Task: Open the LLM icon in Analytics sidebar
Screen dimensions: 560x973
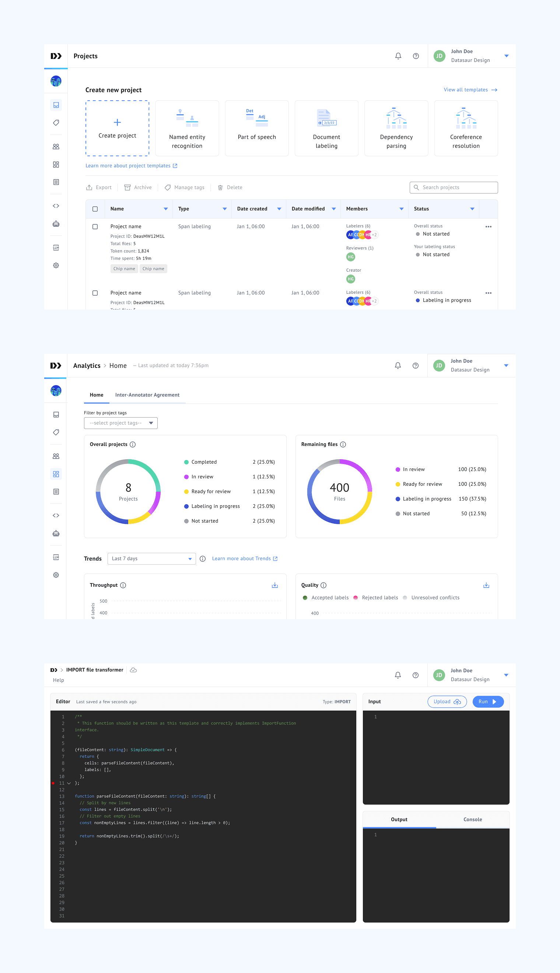Action: 56,557
